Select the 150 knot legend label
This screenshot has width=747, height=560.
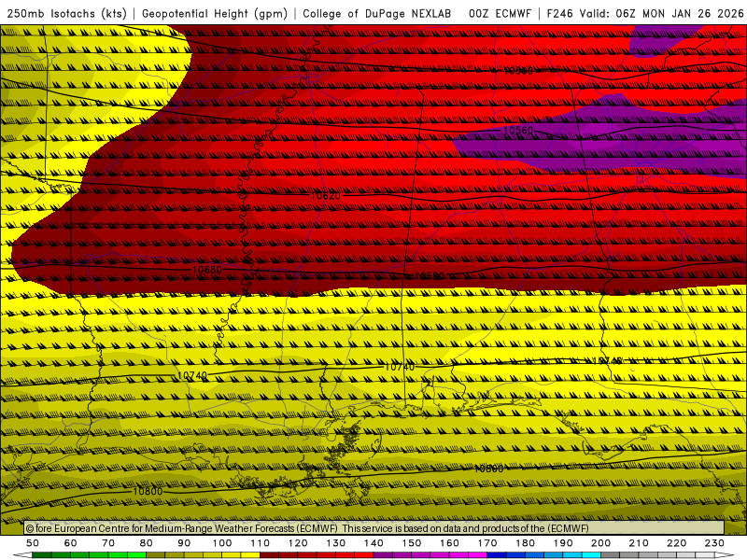411,543
